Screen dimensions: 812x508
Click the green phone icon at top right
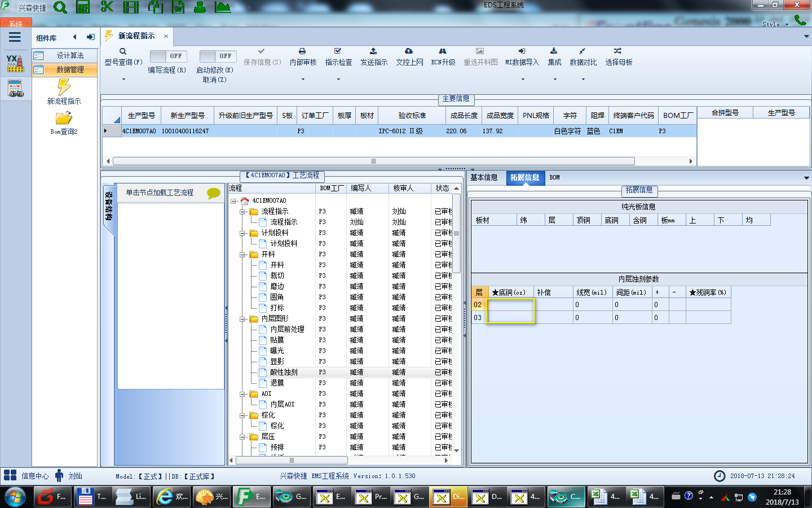(800, 20)
